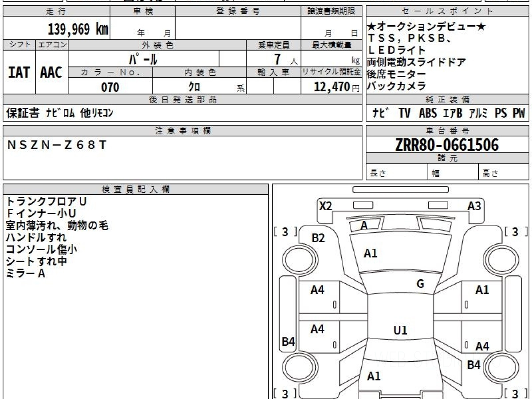
Task: Click the 後席モニター line
Action: click(397, 74)
